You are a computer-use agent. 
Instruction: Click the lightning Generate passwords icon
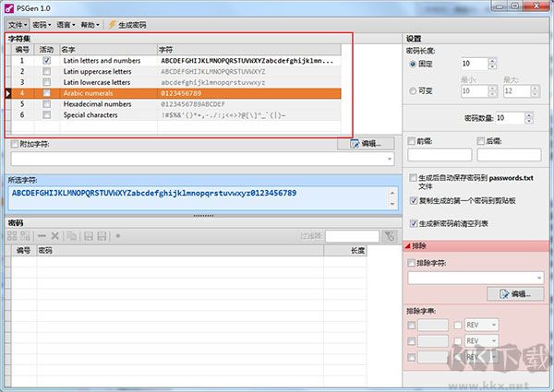112,25
